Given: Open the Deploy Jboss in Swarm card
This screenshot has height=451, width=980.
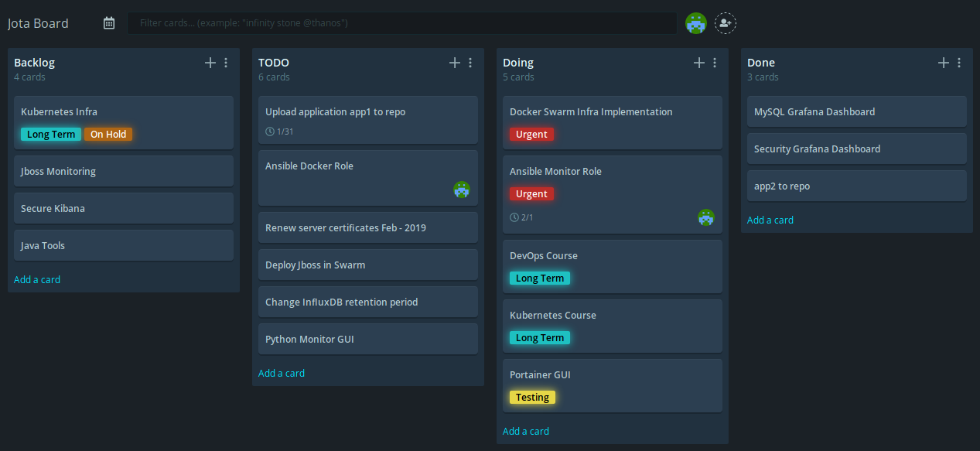Looking at the screenshot, I should [x=368, y=265].
